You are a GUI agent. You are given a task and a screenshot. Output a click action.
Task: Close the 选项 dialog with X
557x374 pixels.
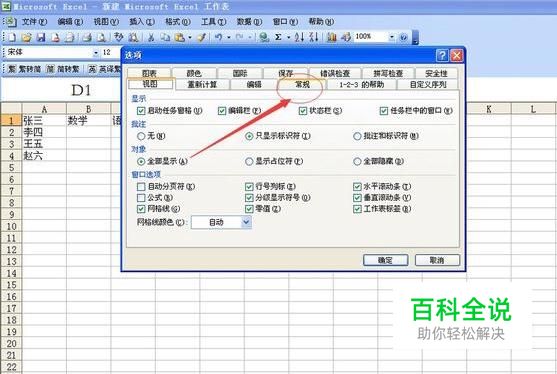coord(456,55)
